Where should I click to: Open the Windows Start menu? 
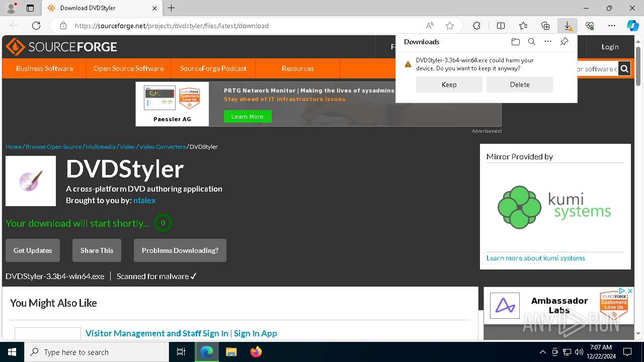12,352
